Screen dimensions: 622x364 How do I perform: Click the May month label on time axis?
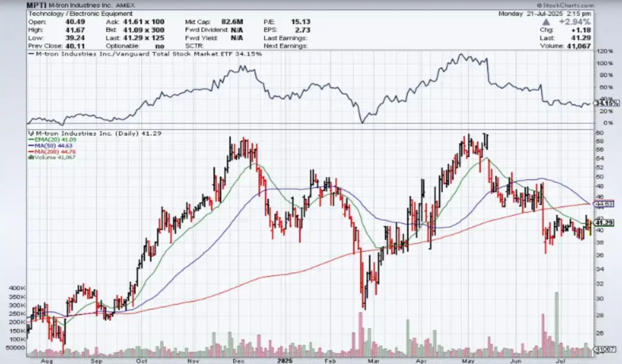click(x=468, y=361)
